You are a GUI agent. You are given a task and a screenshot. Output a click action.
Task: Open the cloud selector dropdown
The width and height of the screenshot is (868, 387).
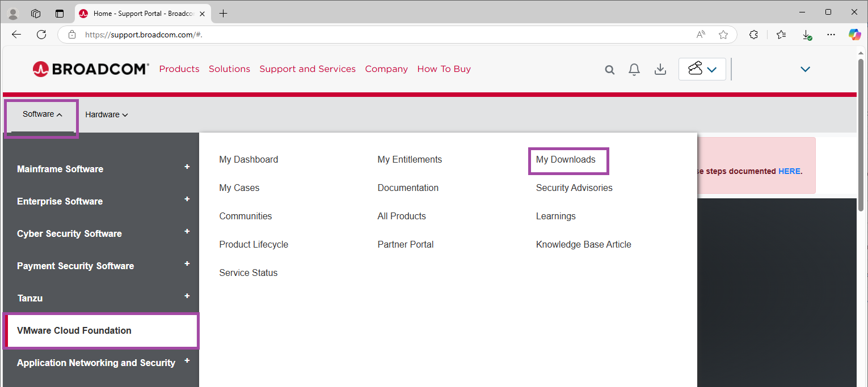(x=702, y=69)
